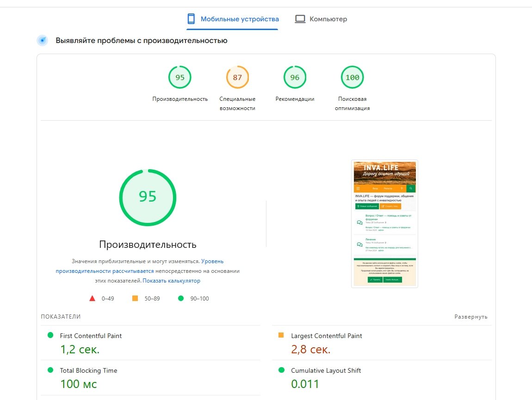Screen dimensions: 532x400
Task: Select the 87 Специальные возможности score gauge
Action: point(237,78)
